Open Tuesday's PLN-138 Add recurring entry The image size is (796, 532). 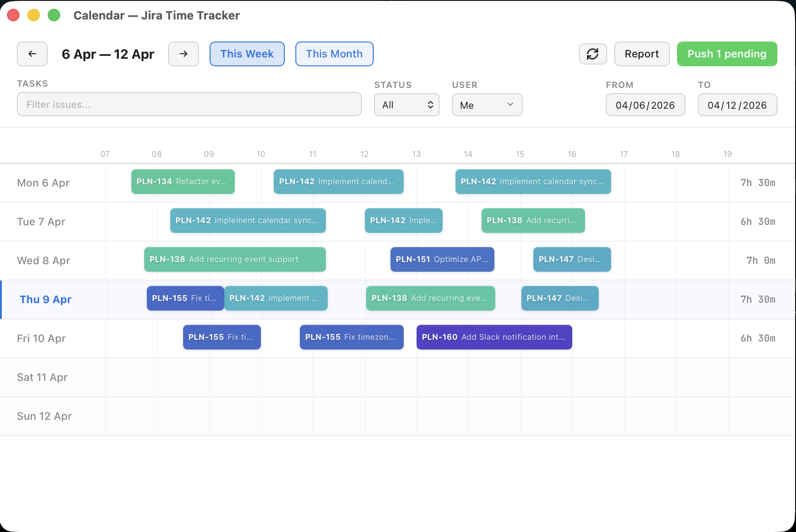pyautogui.click(x=533, y=220)
